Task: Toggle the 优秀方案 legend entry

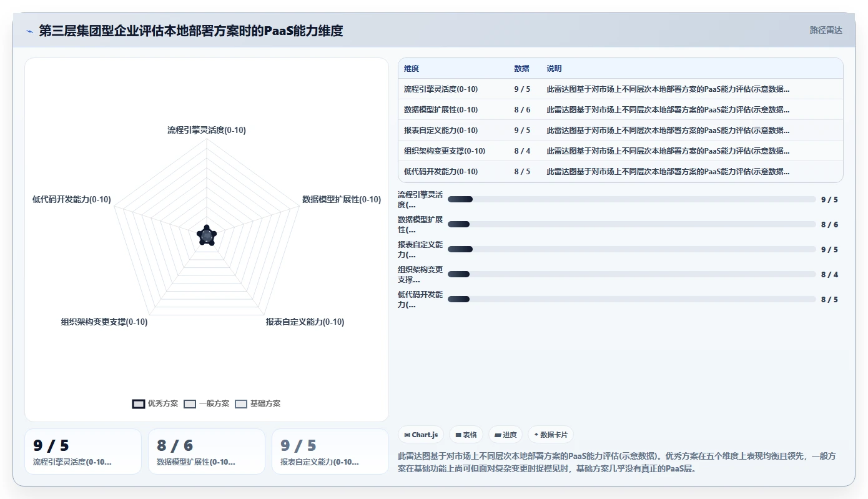Action: pos(155,403)
